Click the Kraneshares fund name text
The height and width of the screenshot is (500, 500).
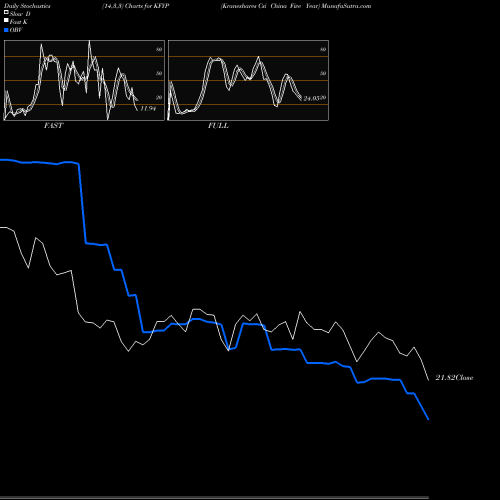point(270,6)
